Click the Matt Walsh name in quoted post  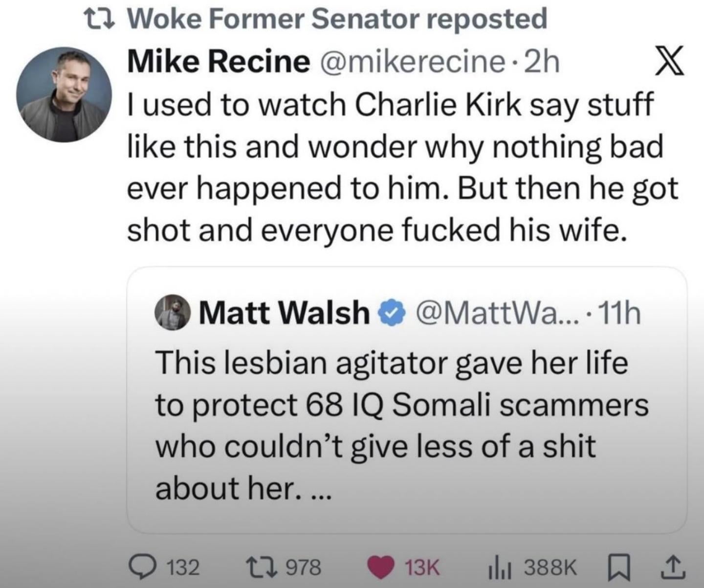pos(285,312)
